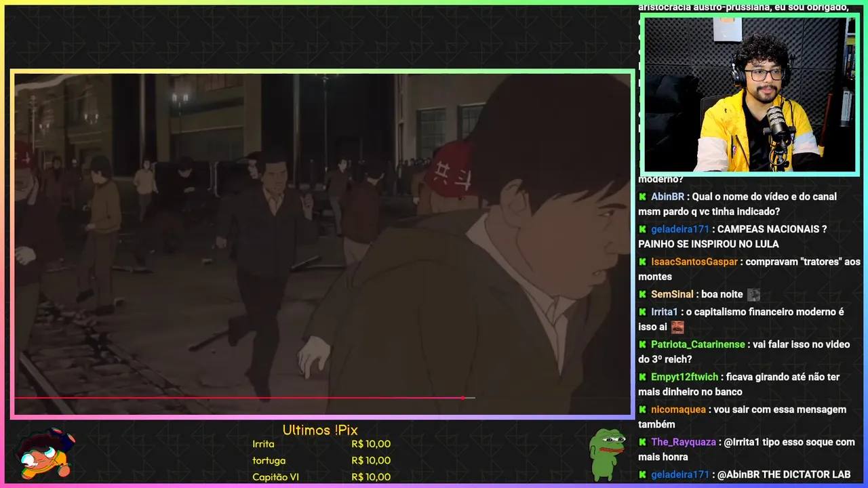The image size is (868, 488).
Task: Click the Kick badge beside Empyt12ftwich
Action: [643, 377]
